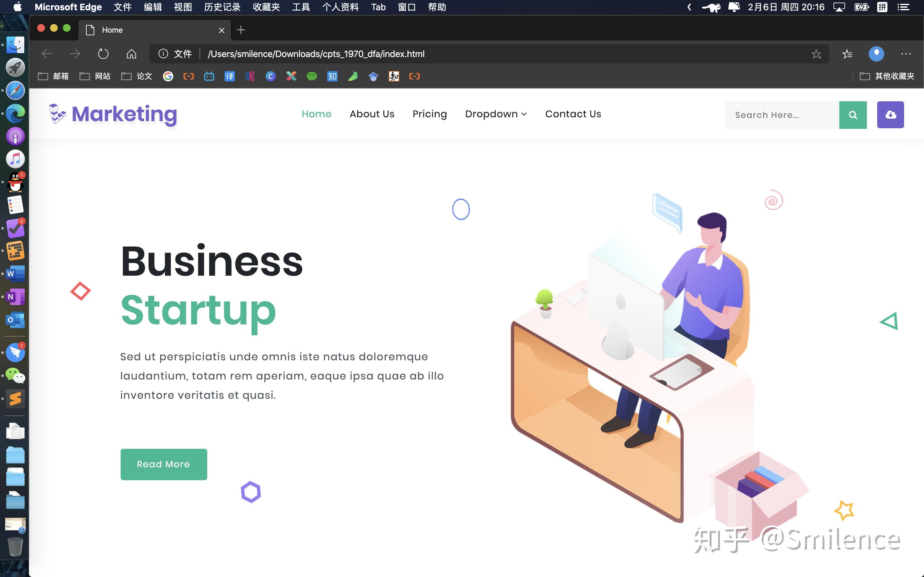Click the Marketing logo home link
The image size is (924, 577).
(x=113, y=114)
